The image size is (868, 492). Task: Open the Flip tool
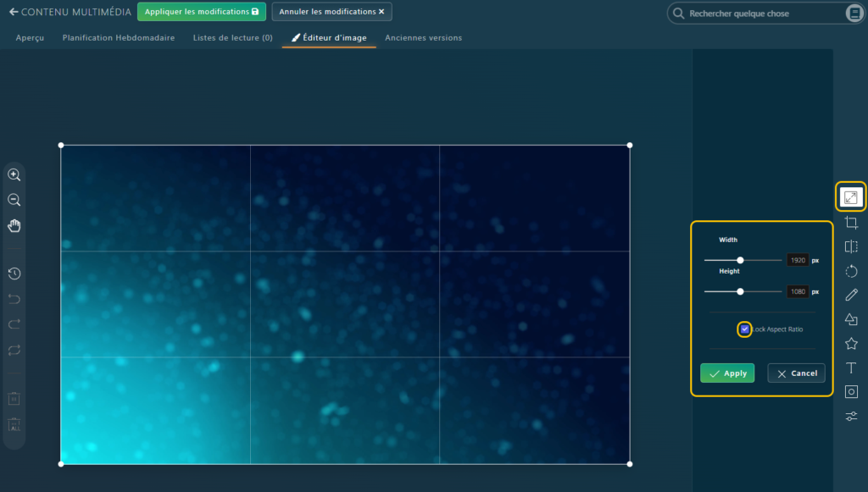(851, 247)
